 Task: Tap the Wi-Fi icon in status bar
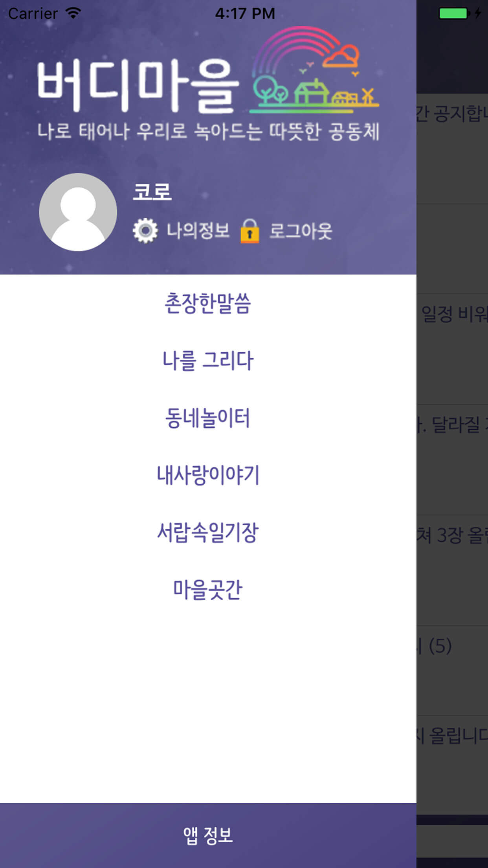73,13
